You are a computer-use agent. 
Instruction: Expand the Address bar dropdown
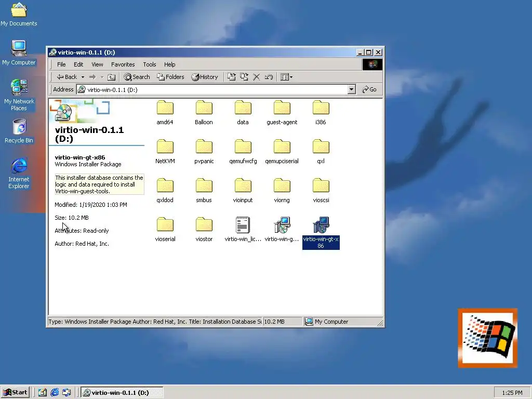(x=352, y=89)
